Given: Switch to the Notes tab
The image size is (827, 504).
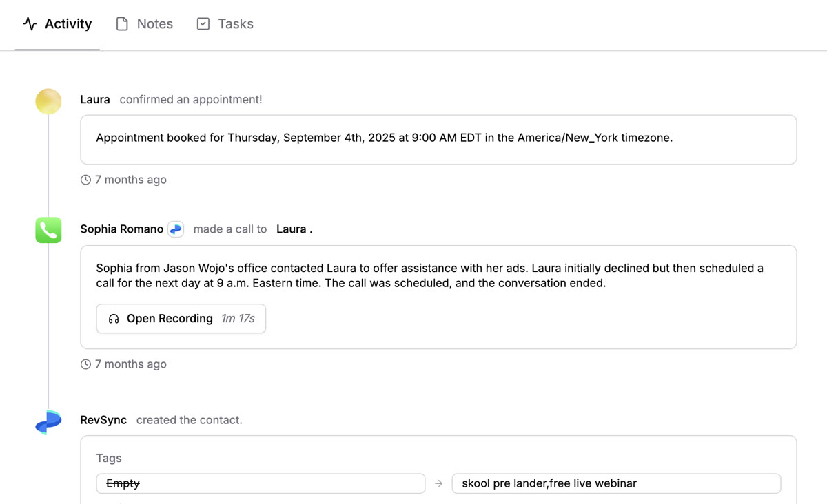Looking at the screenshot, I should (x=154, y=23).
